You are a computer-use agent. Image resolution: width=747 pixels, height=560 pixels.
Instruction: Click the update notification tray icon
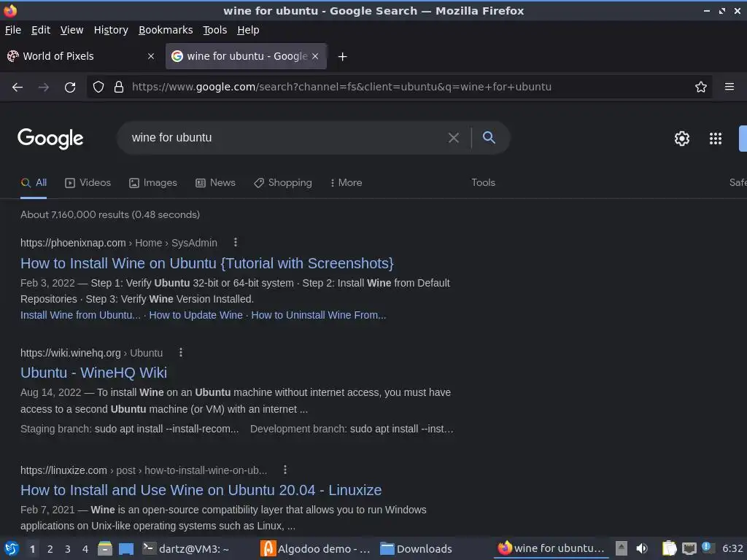(707, 548)
